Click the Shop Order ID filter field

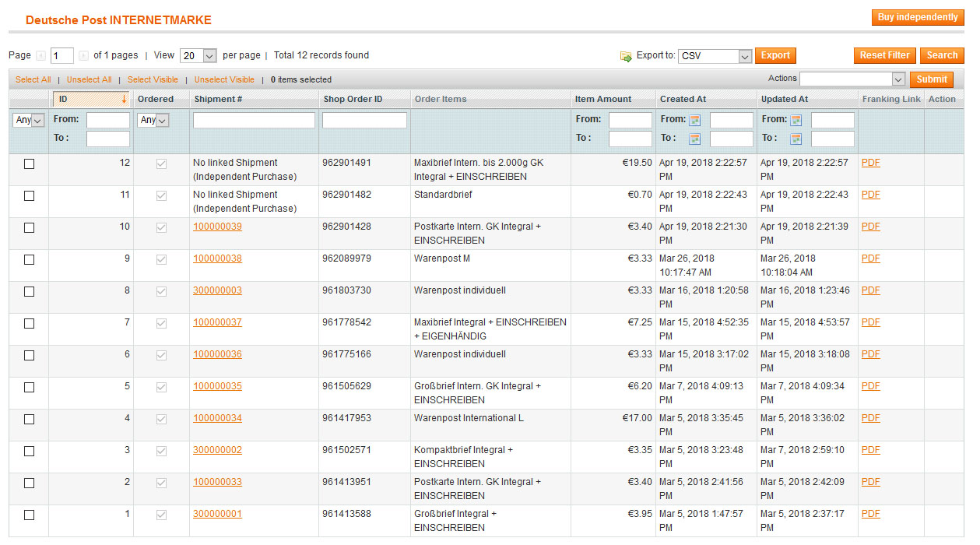[364, 121]
